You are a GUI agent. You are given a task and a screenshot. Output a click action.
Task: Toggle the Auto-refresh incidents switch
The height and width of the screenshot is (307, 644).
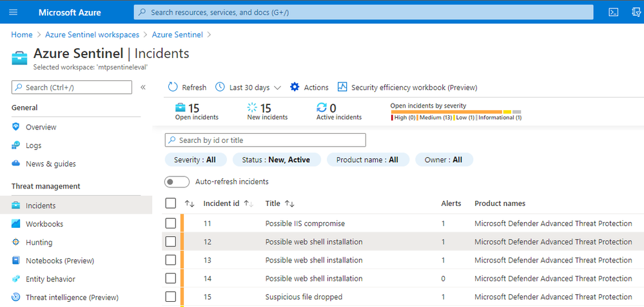pos(177,181)
